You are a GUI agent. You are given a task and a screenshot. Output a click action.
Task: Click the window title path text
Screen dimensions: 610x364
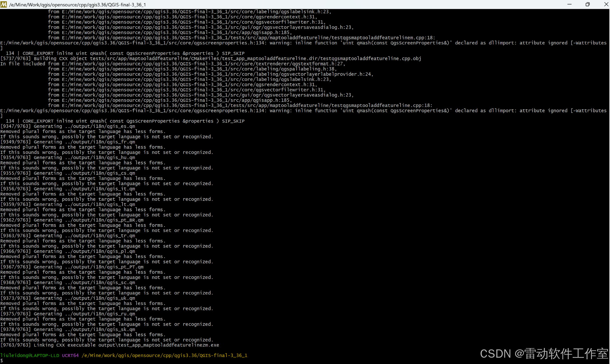[x=77, y=5]
